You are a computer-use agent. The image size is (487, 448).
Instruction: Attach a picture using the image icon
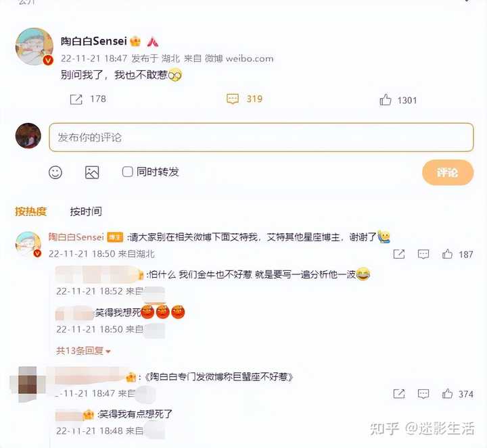pos(92,172)
